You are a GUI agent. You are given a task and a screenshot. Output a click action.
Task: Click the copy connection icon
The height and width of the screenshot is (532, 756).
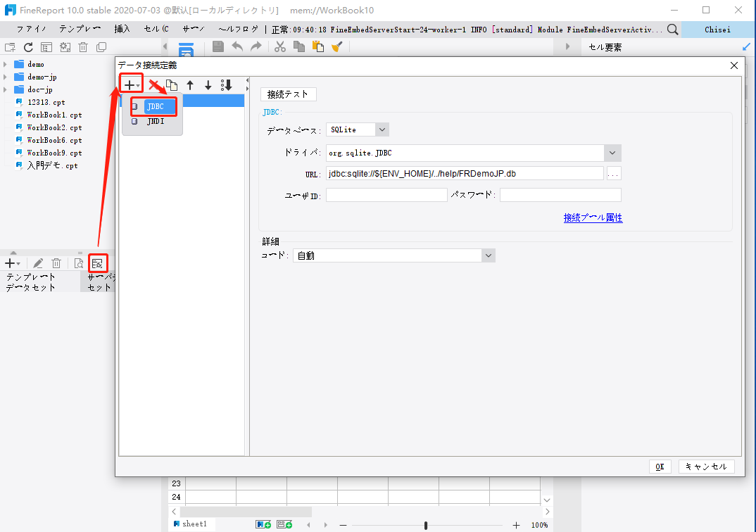pyautogui.click(x=171, y=84)
